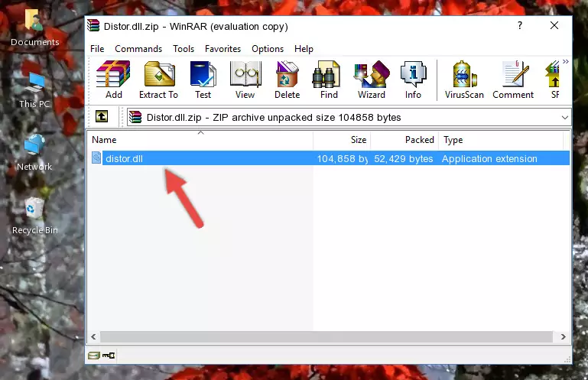588x380 pixels.
Task: Run the Test archive tool
Action: pyautogui.click(x=203, y=80)
